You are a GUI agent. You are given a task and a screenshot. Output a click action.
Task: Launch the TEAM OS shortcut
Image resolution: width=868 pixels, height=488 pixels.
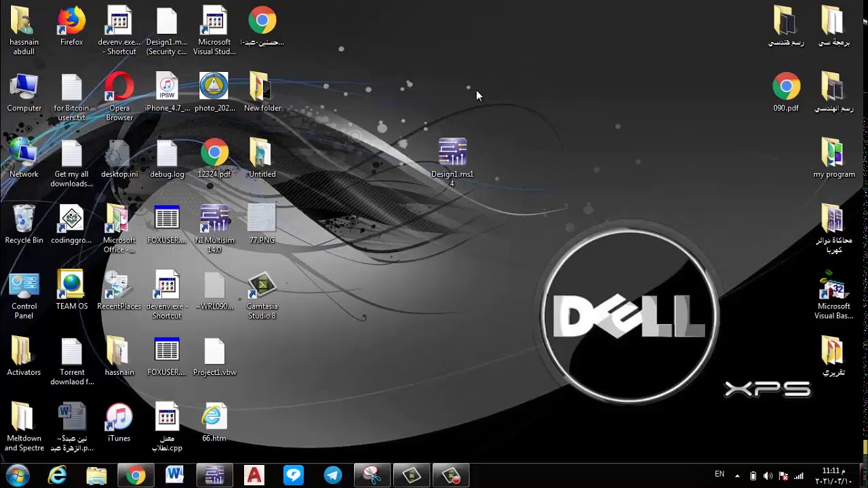click(71, 291)
